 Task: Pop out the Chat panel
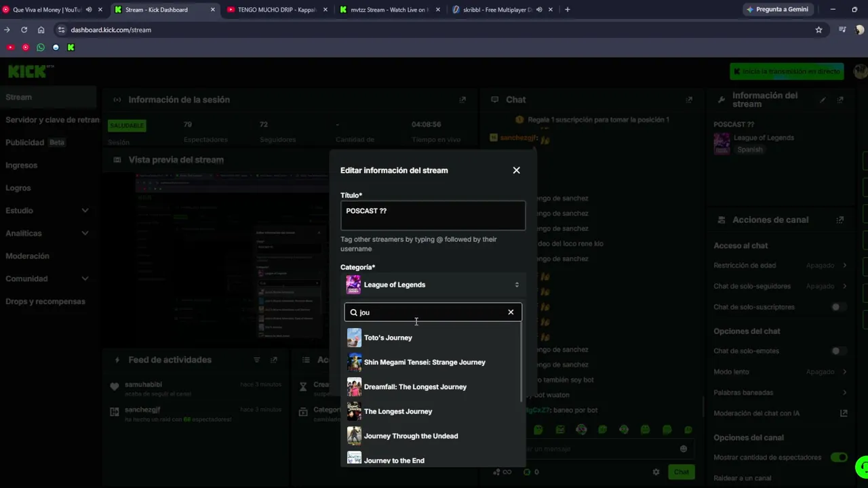pyautogui.click(x=689, y=100)
